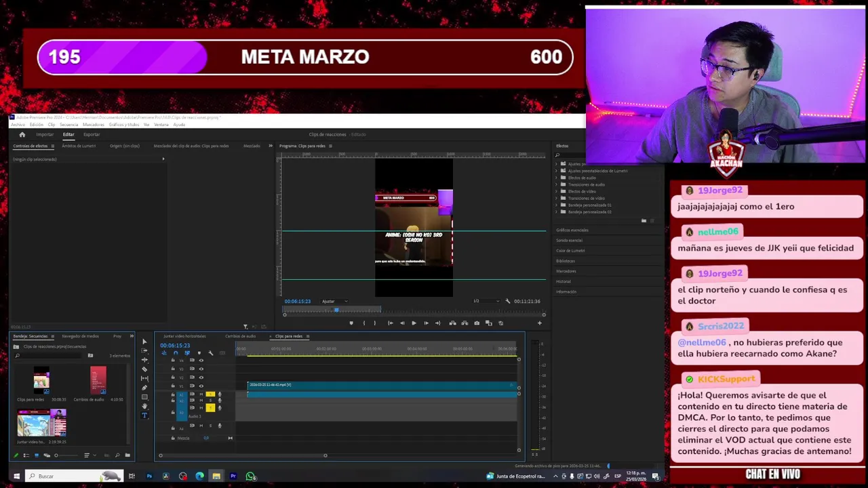Open program monitor wrench settings

coord(508,301)
